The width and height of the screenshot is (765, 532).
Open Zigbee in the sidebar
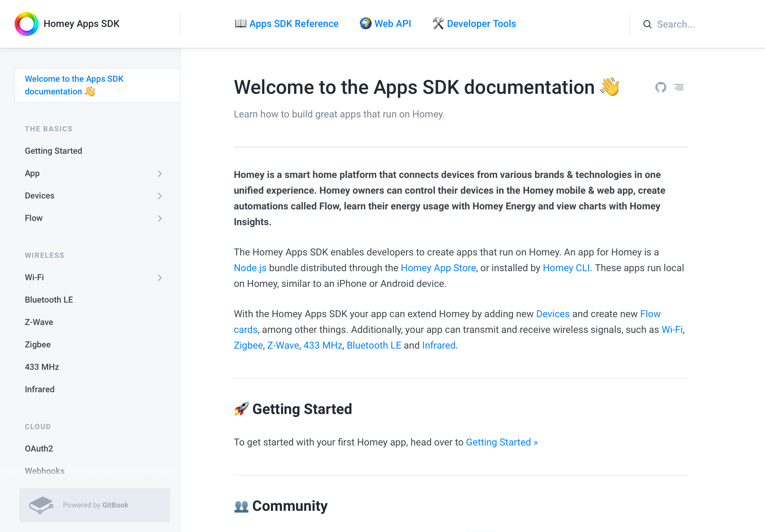tap(38, 344)
